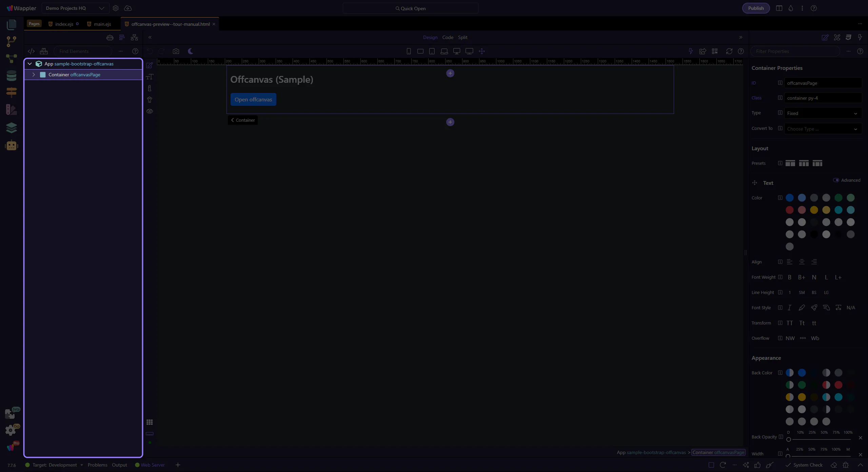This screenshot has height=472, width=868.
Task: Toggle dark mode moon icon
Action: pos(191,51)
